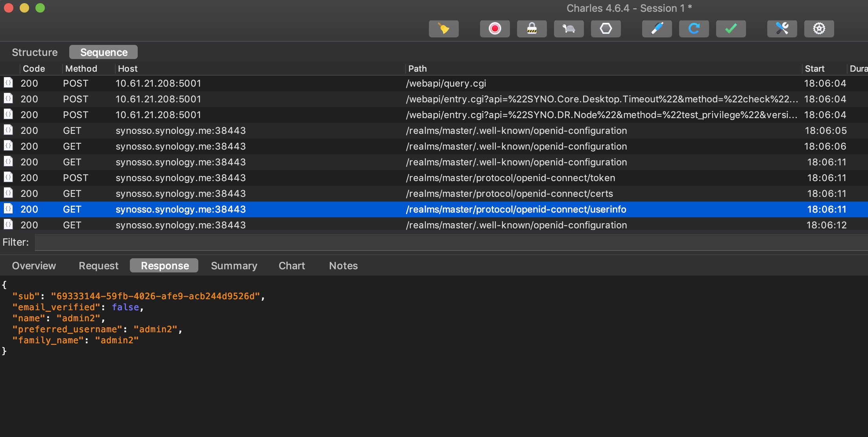Viewport: 868px width, 437px height.
Task: Select the openid-connect/userinfo request row
Action: coord(434,209)
